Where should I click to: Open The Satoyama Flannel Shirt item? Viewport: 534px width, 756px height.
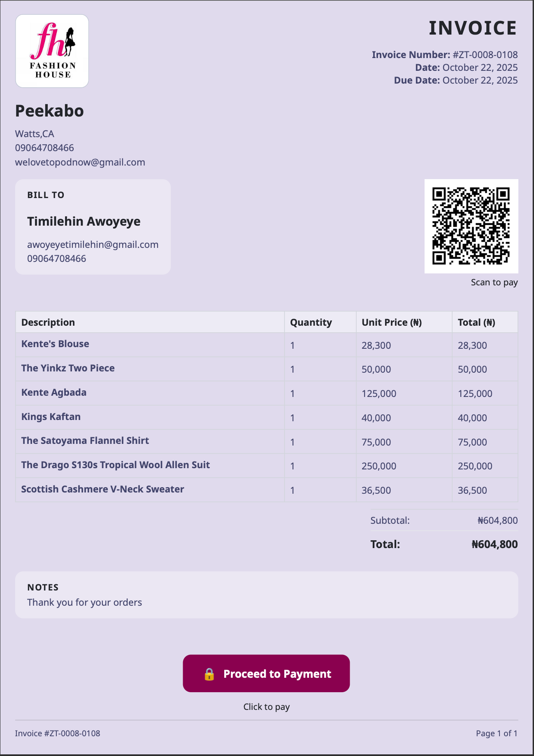click(x=85, y=441)
